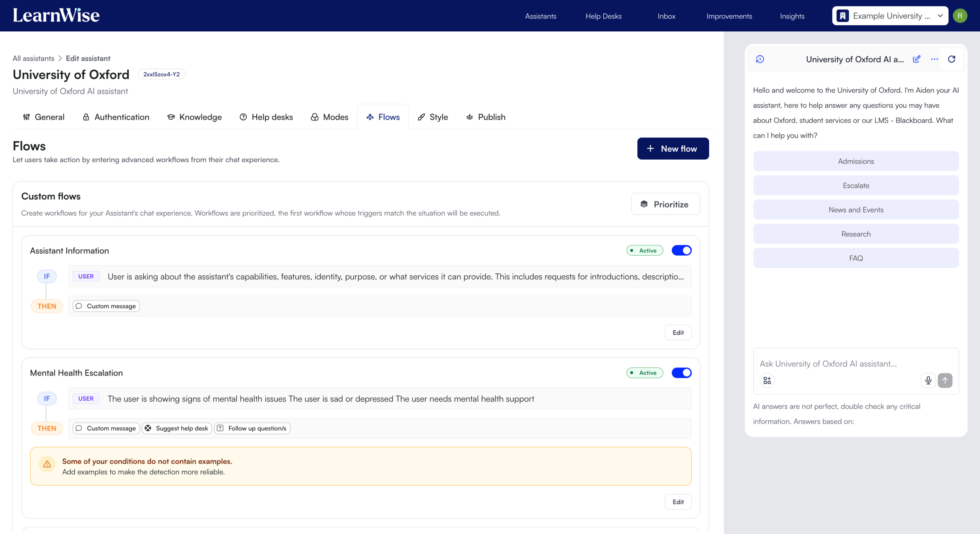Click the microphone voice input icon

coord(928,380)
